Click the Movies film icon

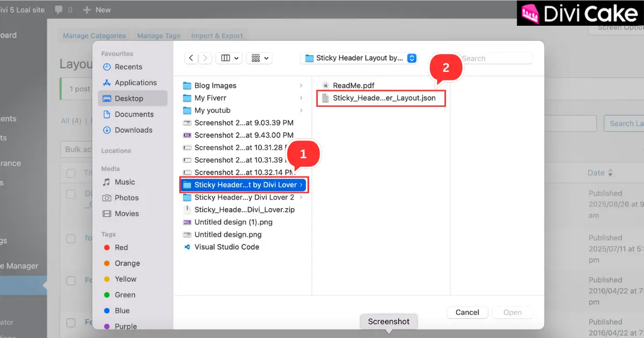click(106, 214)
